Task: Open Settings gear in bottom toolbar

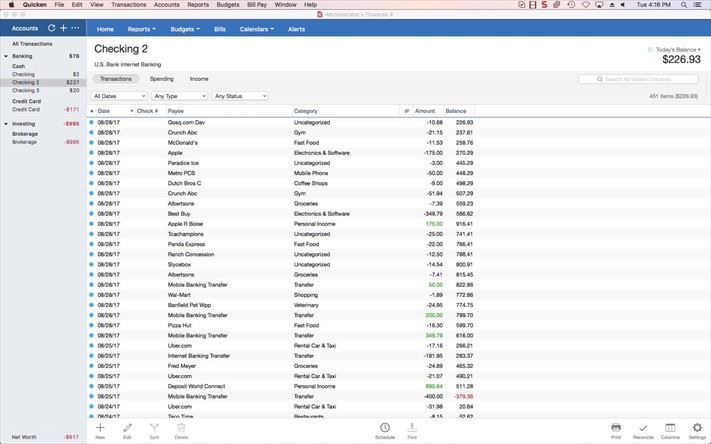Action: click(x=697, y=430)
